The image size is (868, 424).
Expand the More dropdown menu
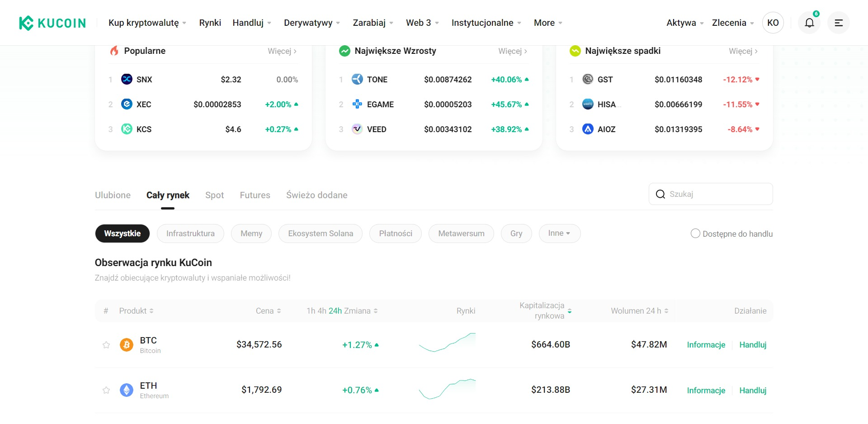tap(548, 23)
